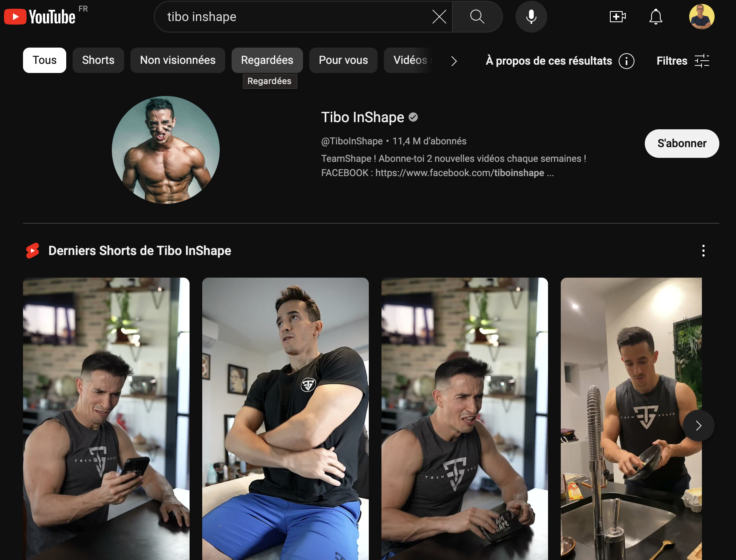The width and height of the screenshot is (736, 560).
Task: Advance the Shorts carousel with the round arrow
Action: (x=698, y=426)
